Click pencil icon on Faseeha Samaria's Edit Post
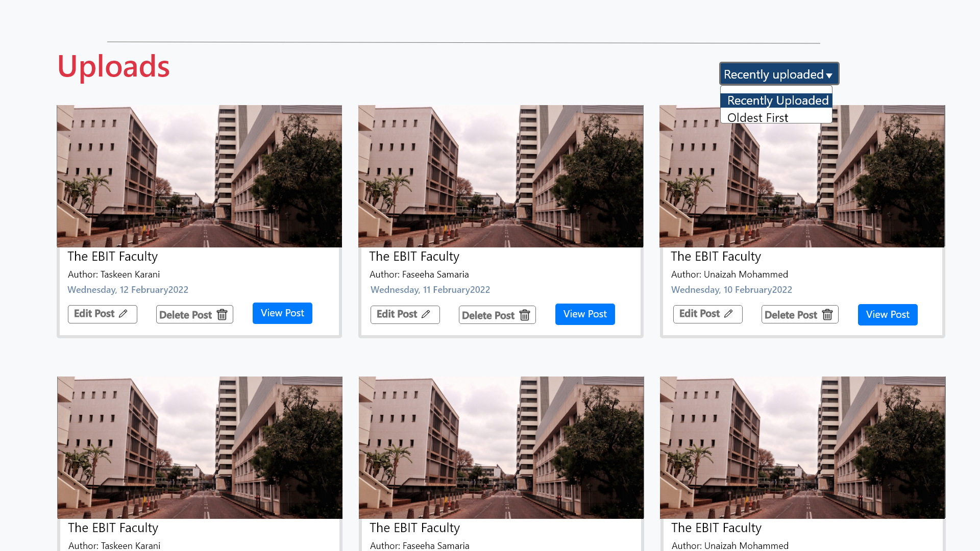The image size is (980, 551). 426,314
